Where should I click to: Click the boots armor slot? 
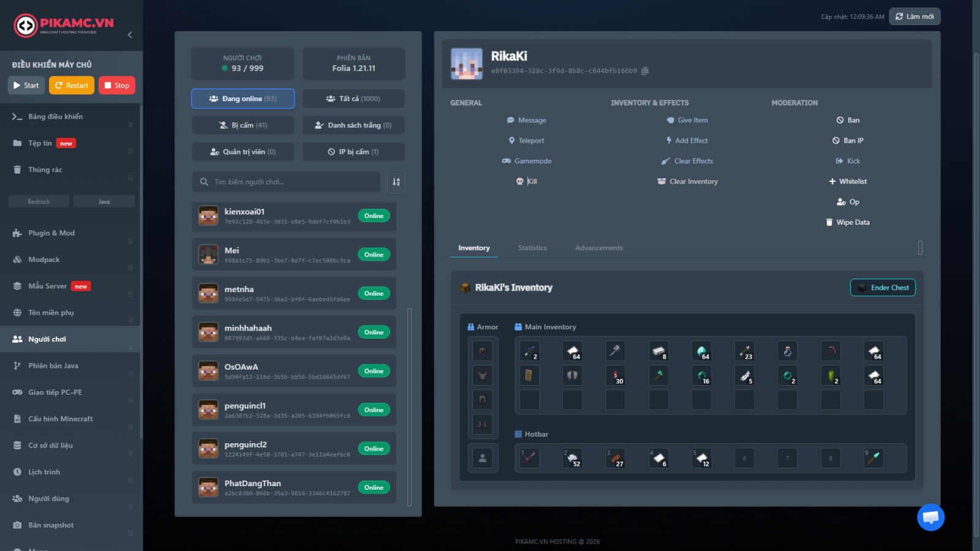click(483, 424)
